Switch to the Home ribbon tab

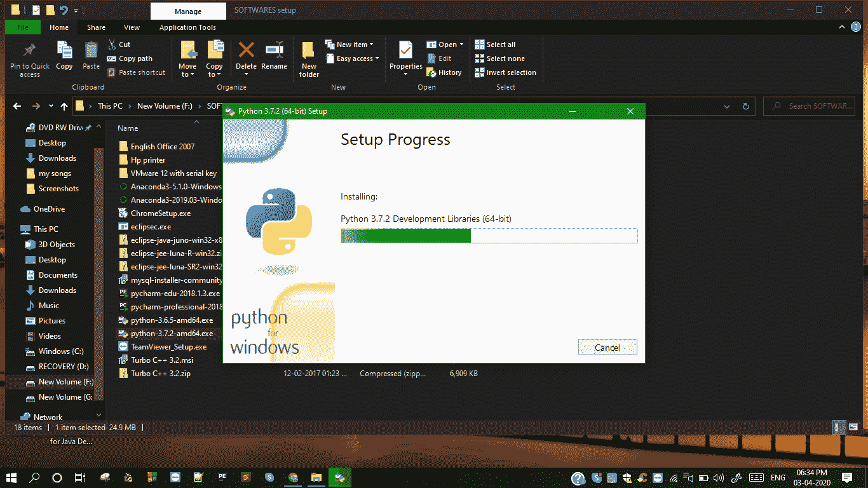pos(59,27)
